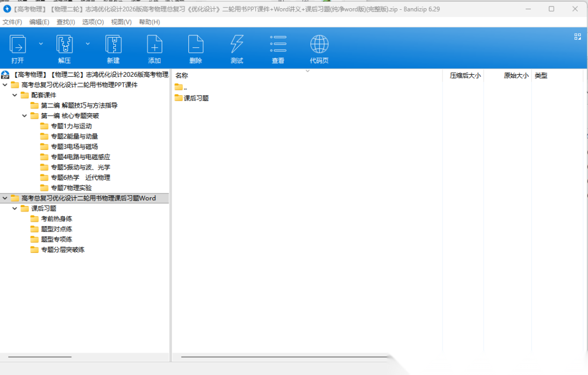Screen dimensions: 588x375
Task: Open the 文件(F) menu
Action: coord(13,22)
